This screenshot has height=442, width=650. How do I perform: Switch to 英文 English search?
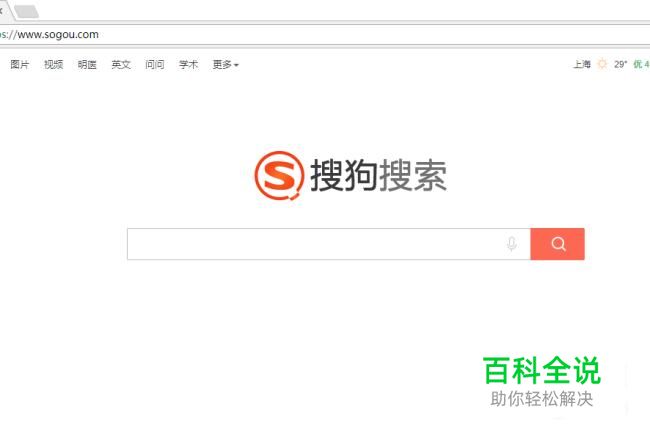point(121,65)
